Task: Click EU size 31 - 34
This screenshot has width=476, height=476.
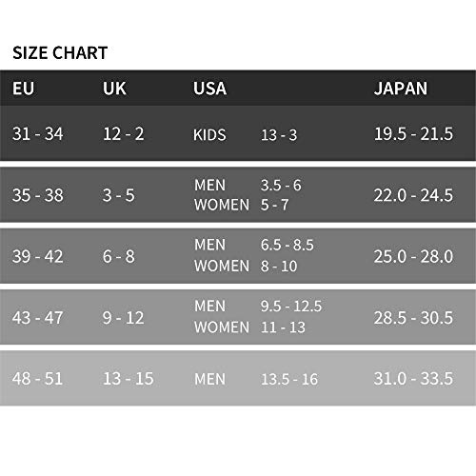Action: pyautogui.click(x=38, y=133)
